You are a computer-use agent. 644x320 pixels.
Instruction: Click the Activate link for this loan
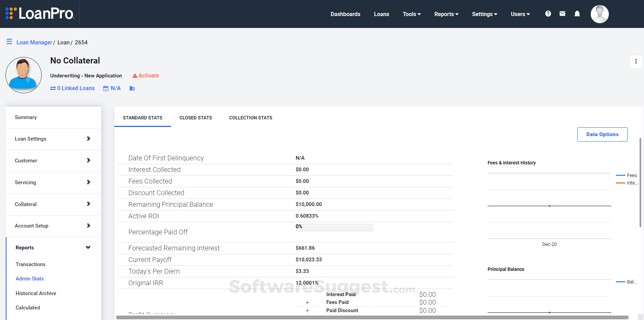[145, 75]
